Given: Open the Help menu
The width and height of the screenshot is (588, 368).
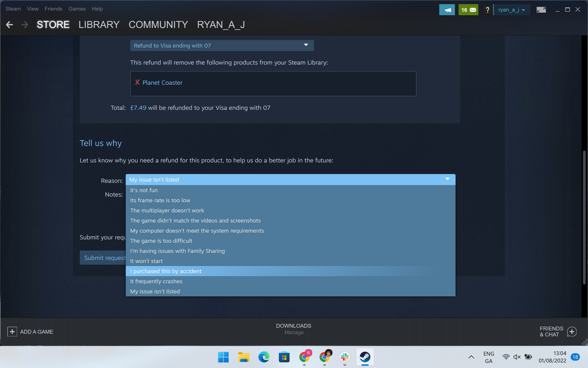Looking at the screenshot, I should click(x=97, y=9).
